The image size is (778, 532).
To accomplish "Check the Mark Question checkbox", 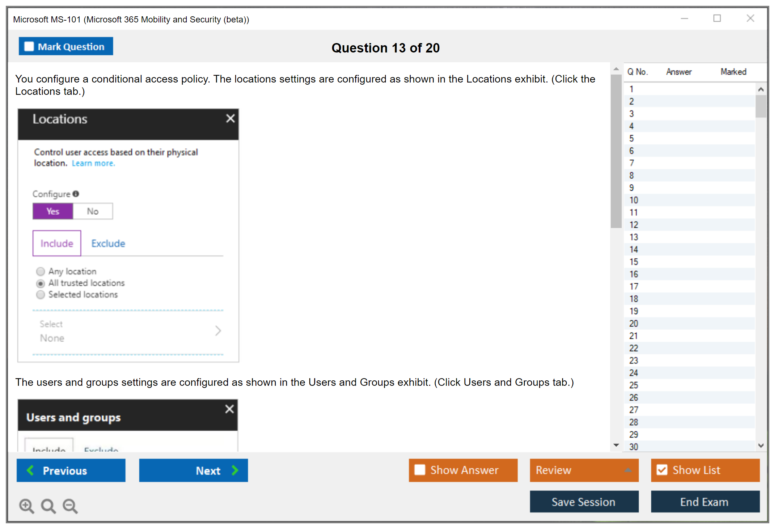I will point(29,47).
